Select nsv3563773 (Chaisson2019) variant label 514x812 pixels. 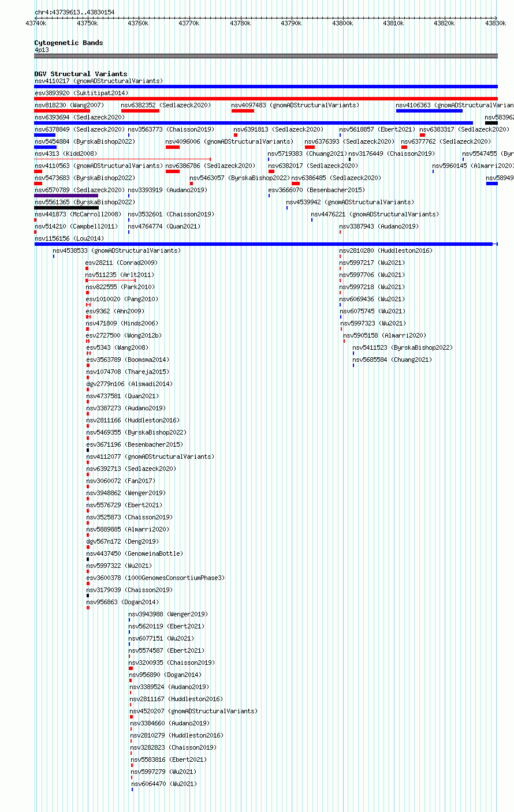(x=171, y=129)
